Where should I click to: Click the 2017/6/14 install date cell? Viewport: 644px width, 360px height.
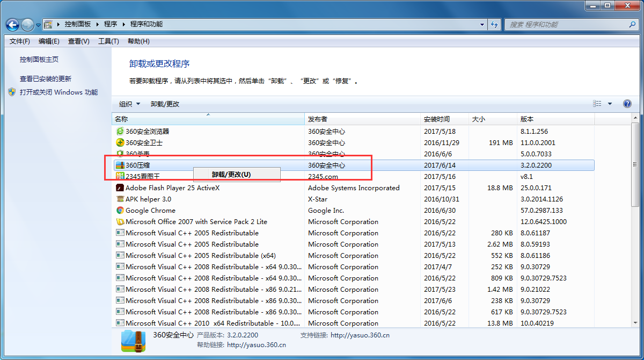tap(440, 165)
